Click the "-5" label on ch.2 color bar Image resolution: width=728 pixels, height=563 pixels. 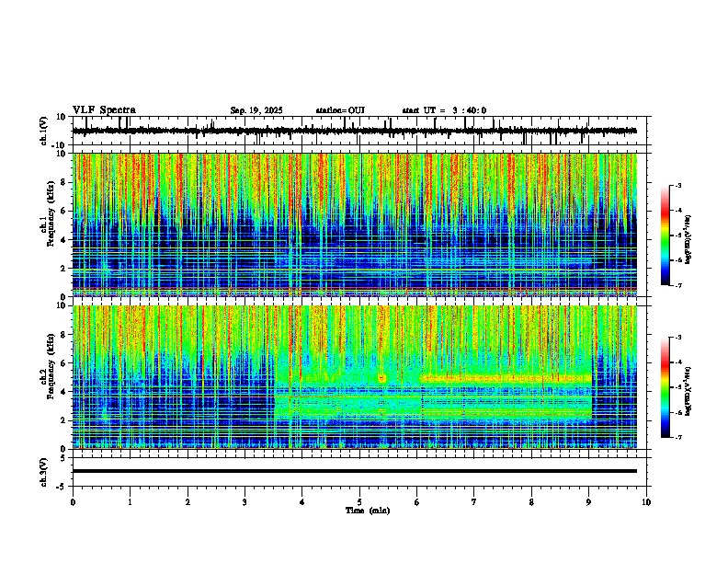tap(677, 387)
